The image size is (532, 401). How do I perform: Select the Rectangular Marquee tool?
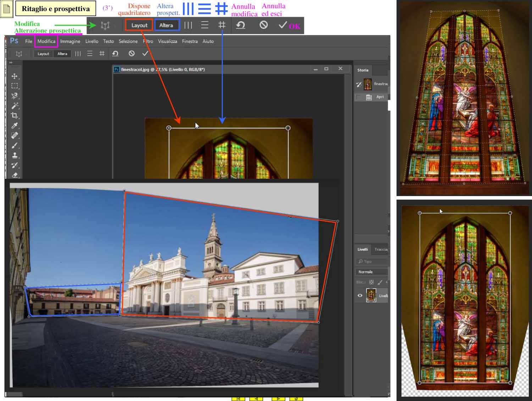tap(15, 86)
